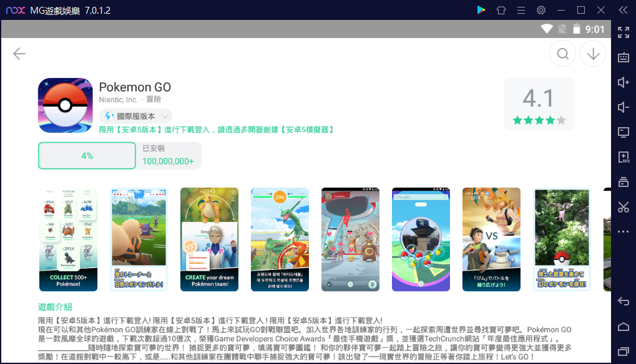The image size is (636, 364).
Task: Click the screen display icon in sidebar
Action: 624,132
